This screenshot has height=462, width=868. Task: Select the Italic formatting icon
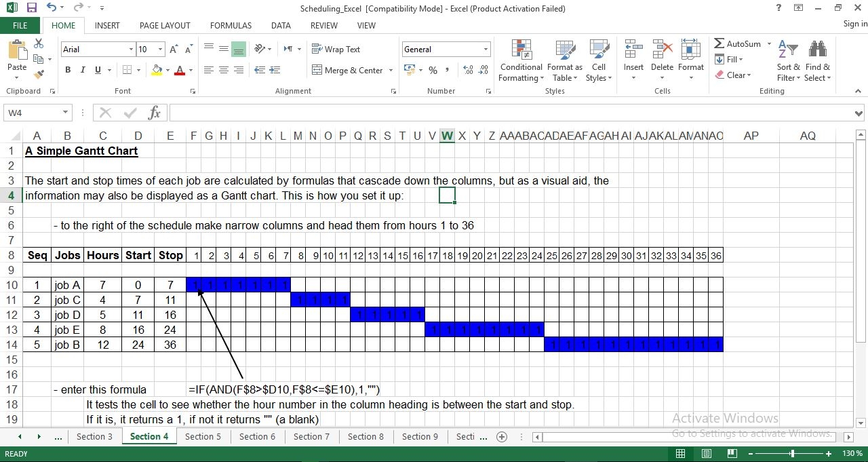81,70
